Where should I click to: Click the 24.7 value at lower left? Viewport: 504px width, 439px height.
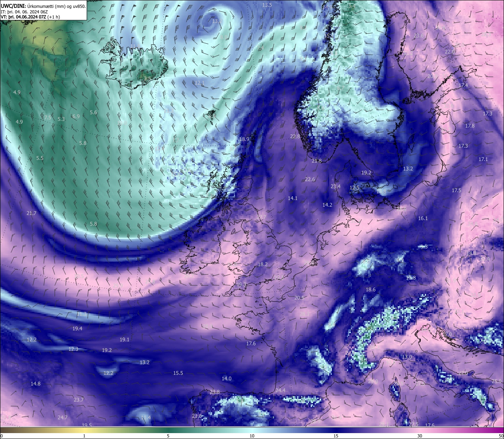[63, 417]
